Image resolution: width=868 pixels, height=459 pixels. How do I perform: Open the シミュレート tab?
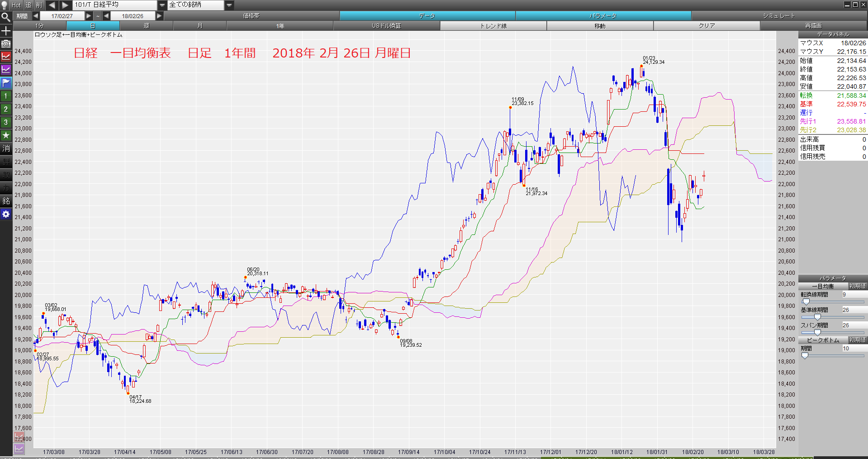[779, 16]
